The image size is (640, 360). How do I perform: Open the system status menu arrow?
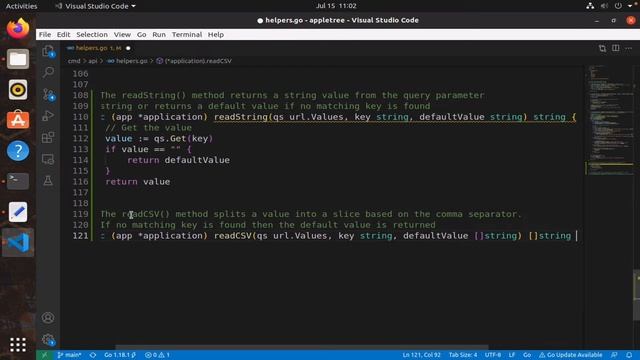pyautogui.click(x=630, y=6)
